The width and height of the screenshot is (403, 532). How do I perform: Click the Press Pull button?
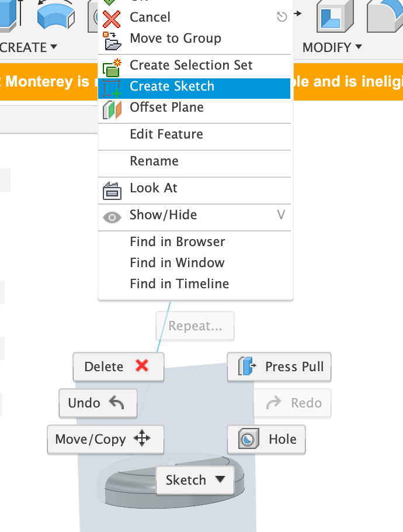coord(279,367)
